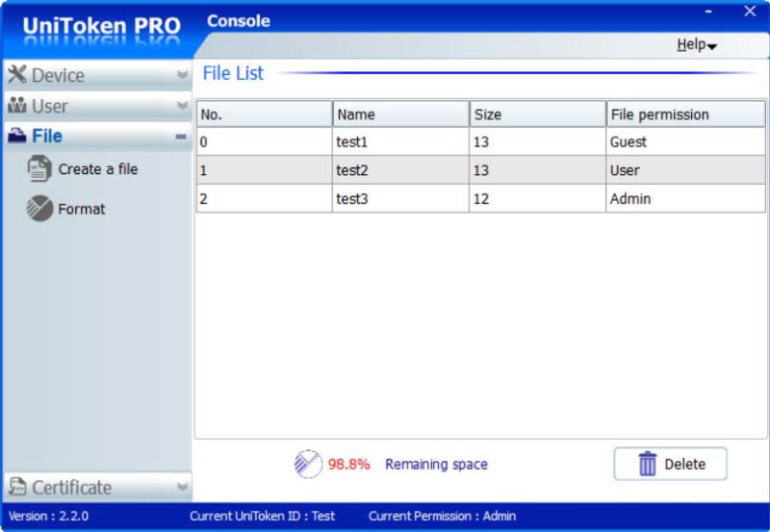This screenshot has width=770, height=532.
Task: Click the Delete button
Action: [x=670, y=464]
